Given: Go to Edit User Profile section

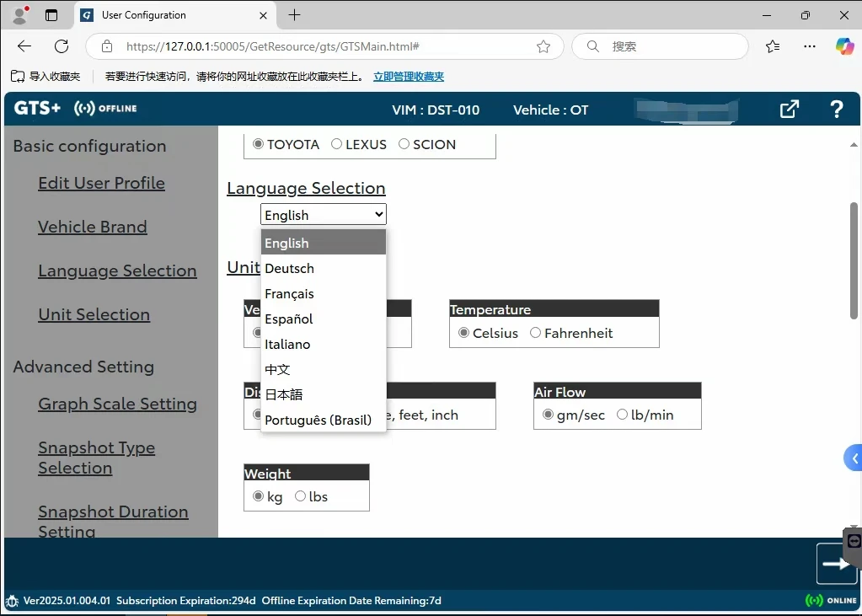Looking at the screenshot, I should [101, 183].
